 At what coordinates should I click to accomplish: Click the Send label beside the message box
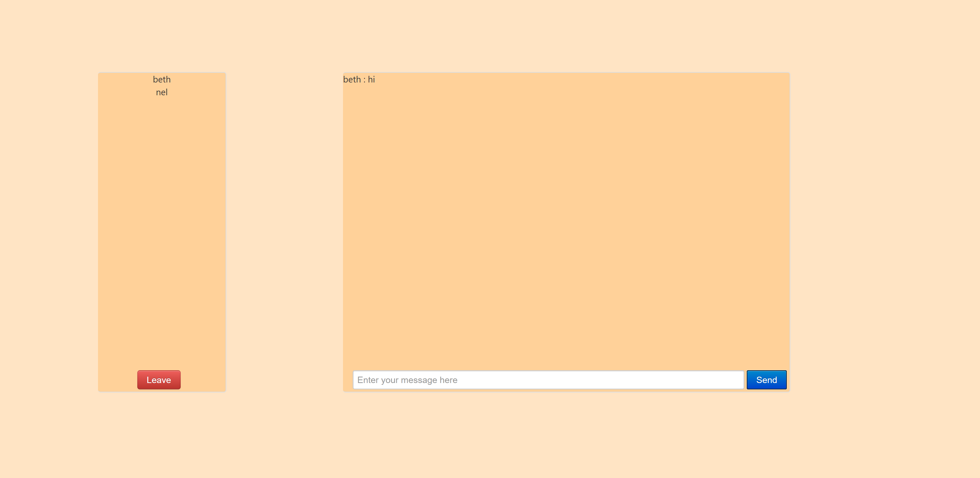[x=766, y=380]
